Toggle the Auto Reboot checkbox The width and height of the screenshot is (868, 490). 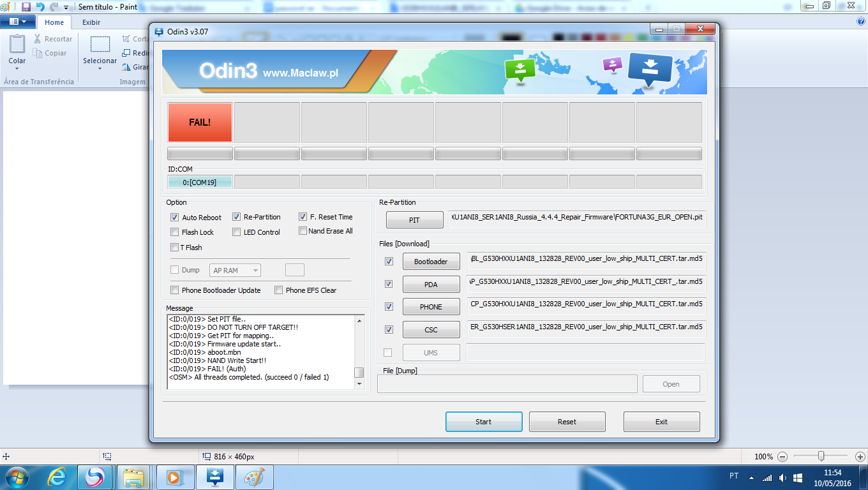pyautogui.click(x=175, y=218)
